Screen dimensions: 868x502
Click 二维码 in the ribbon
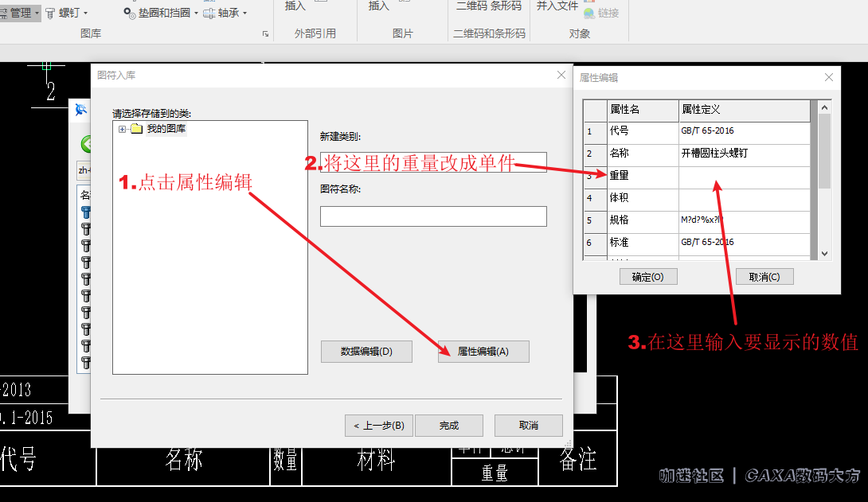click(x=470, y=6)
